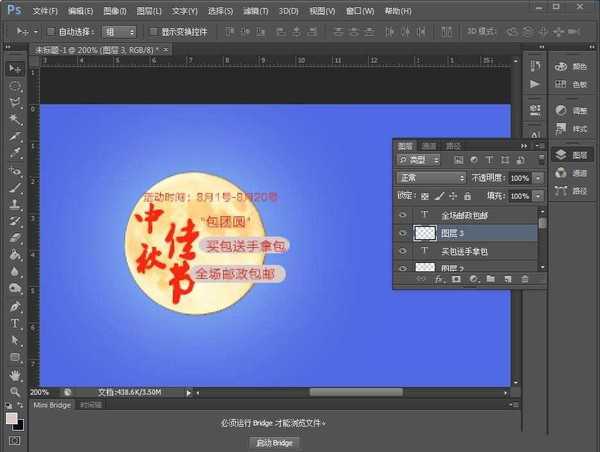
Task: Select the Move tool in the toolbox
Action: point(15,68)
